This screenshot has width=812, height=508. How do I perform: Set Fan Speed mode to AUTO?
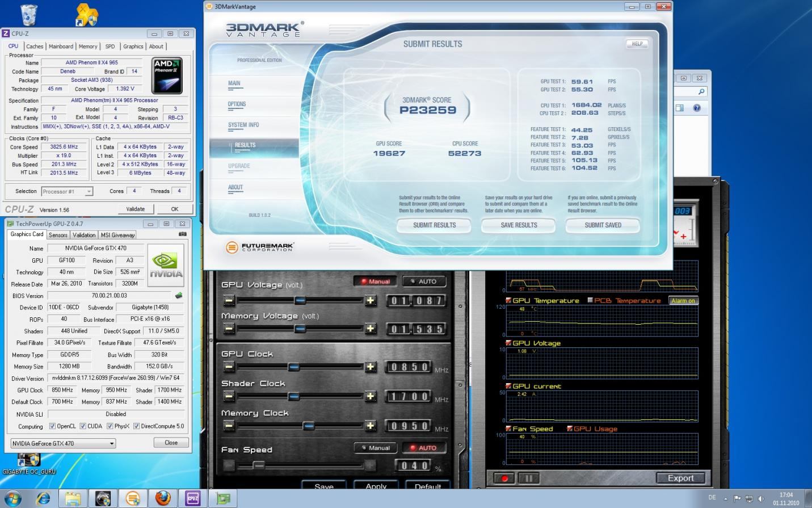click(424, 448)
